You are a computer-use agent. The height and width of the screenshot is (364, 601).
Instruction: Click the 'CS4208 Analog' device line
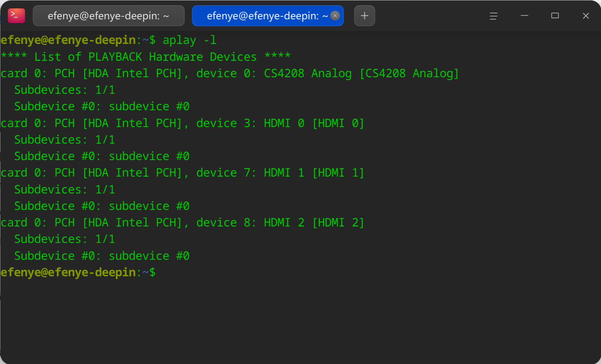pos(230,73)
